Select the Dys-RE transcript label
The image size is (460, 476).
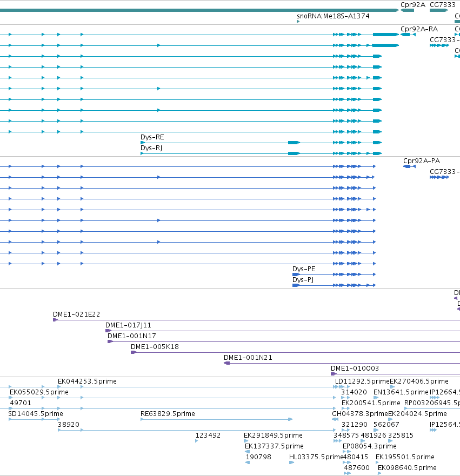(x=152, y=137)
